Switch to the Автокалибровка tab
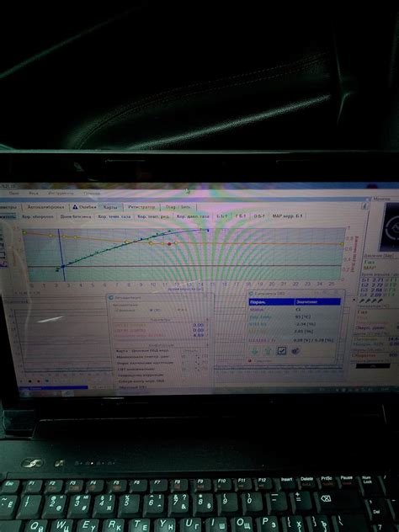Viewport: 399px width, 532px height. point(45,207)
